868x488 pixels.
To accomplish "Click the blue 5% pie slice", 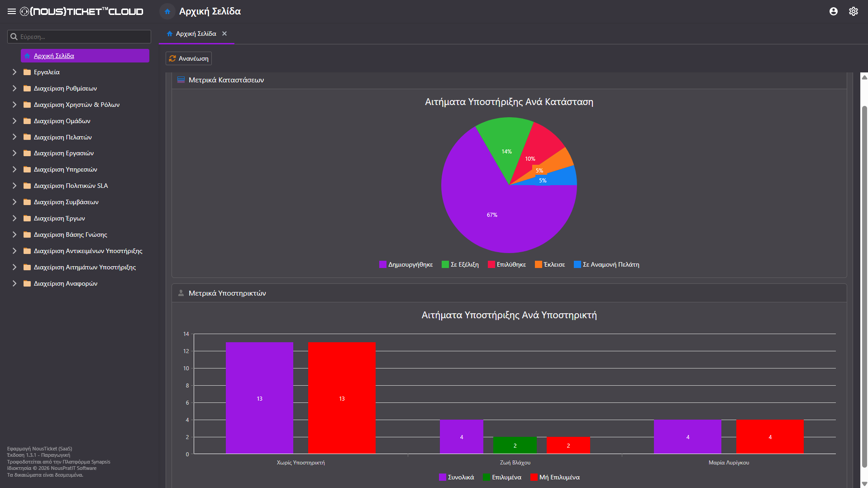I will tap(557, 178).
